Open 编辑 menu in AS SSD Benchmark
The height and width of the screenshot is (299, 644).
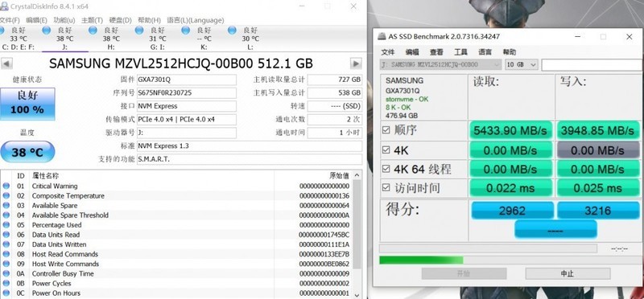[x=412, y=52]
